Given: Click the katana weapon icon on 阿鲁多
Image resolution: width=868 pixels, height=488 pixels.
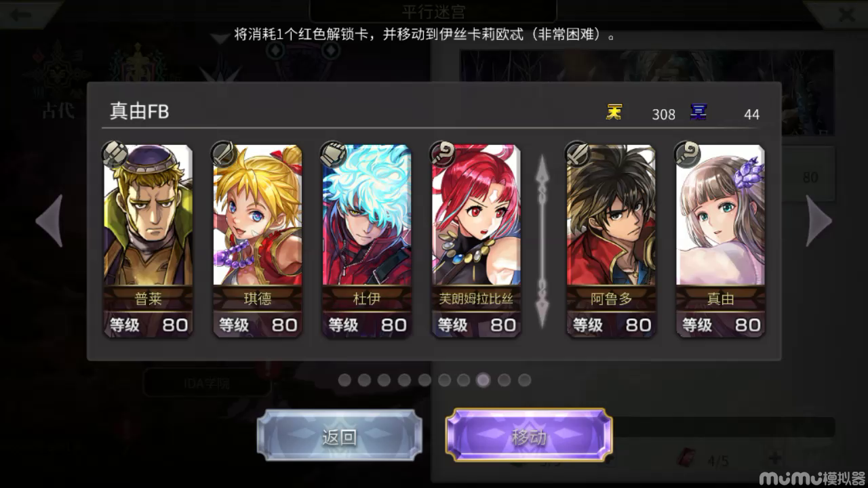Looking at the screenshot, I should (x=578, y=155).
